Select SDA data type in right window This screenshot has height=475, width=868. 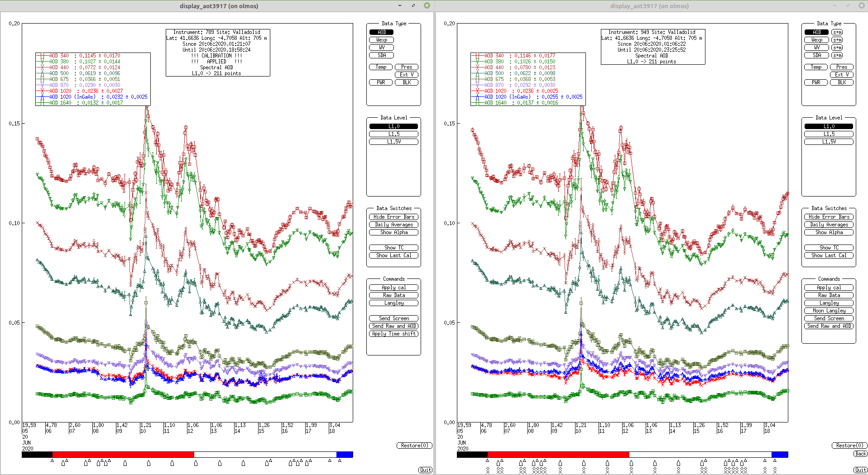click(x=816, y=55)
